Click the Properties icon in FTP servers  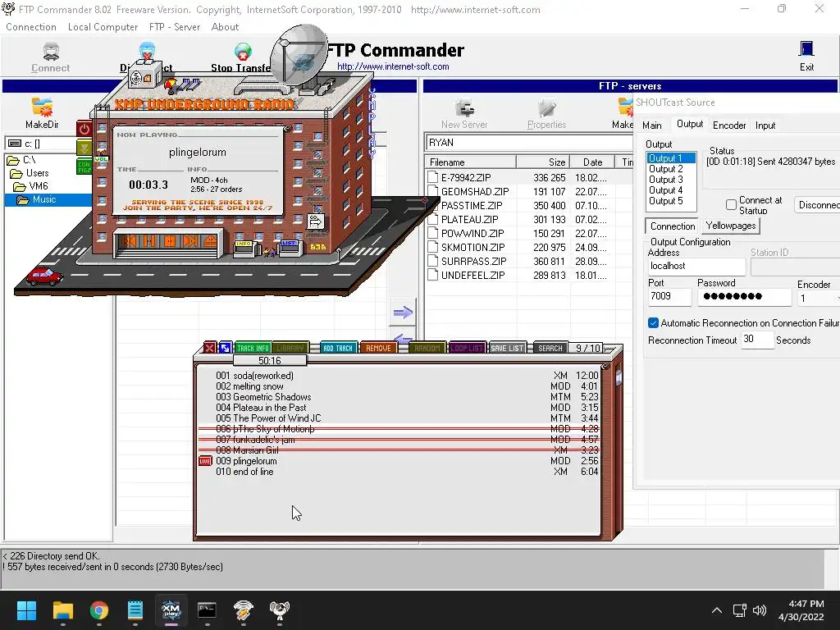[x=546, y=107]
